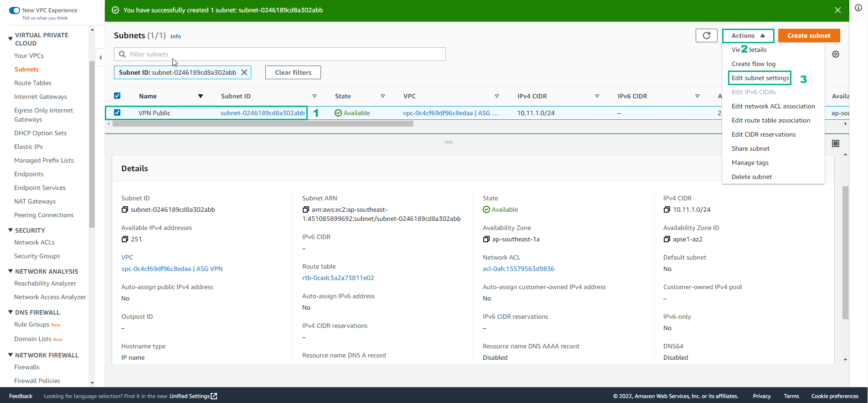868x403 pixels.
Task: Click the Tell us what you think link
Action: coord(45,18)
